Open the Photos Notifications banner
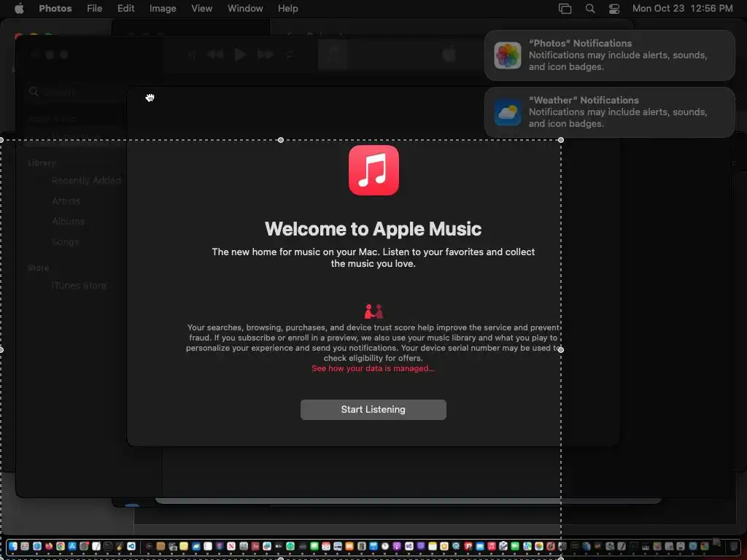This screenshot has width=747, height=560. tap(609, 55)
